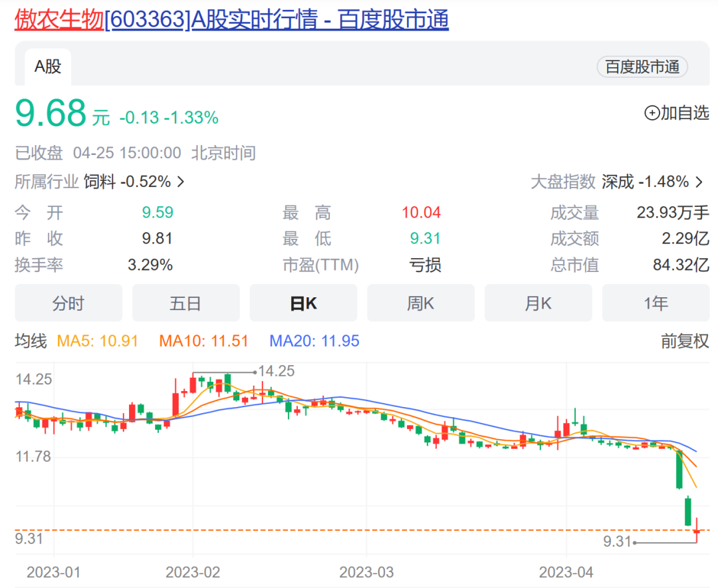
Task: Switch to the 五日 chart tab
Action: [186, 303]
